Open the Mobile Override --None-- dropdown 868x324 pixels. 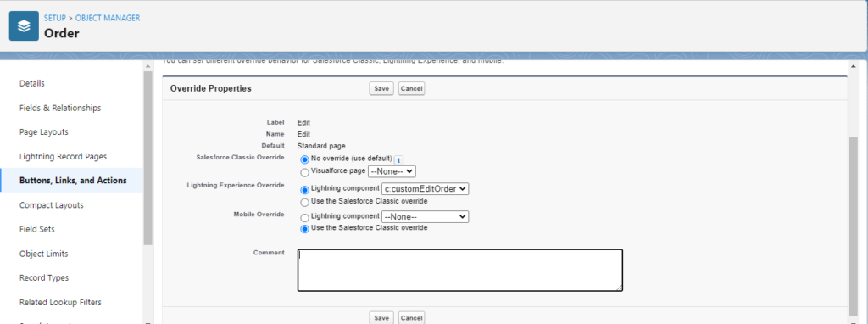pyautogui.click(x=426, y=216)
